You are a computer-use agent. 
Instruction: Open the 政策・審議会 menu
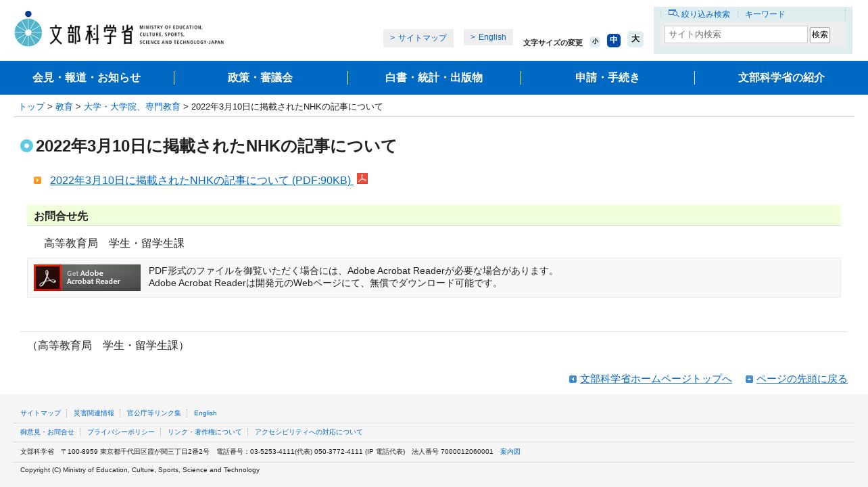coord(260,78)
